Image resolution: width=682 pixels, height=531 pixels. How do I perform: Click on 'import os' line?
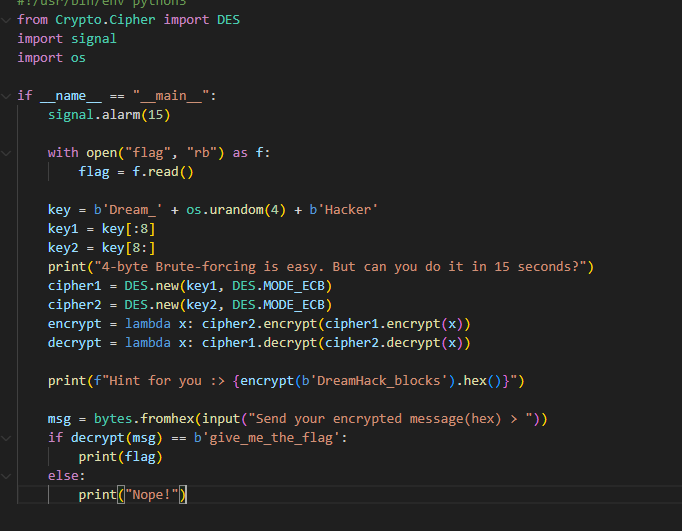[51, 58]
